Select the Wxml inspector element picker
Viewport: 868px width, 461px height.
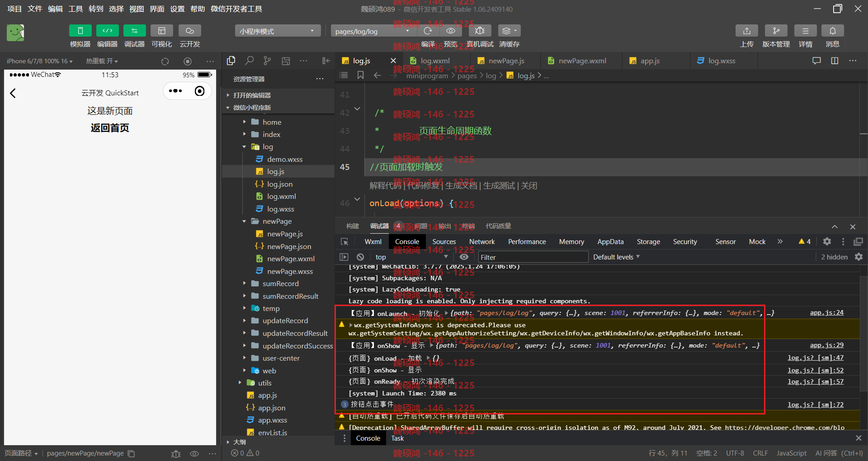click(344, 242)
